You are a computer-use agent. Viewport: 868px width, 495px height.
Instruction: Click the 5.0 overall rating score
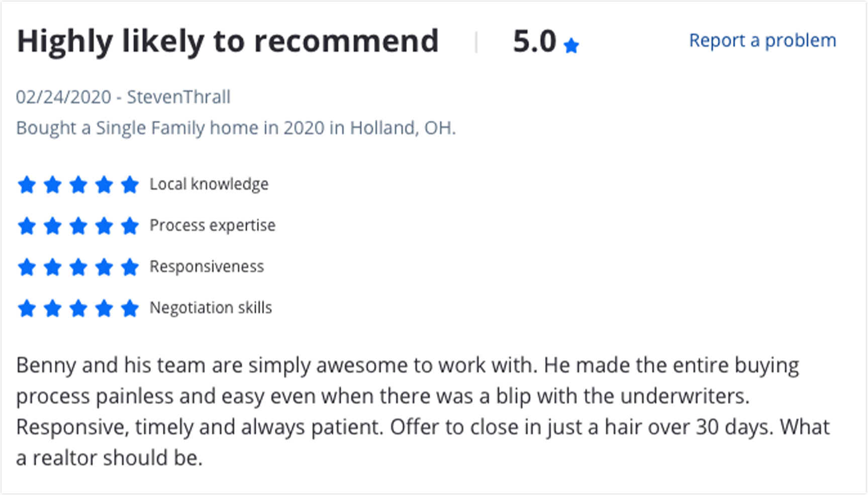pos(534,41)
